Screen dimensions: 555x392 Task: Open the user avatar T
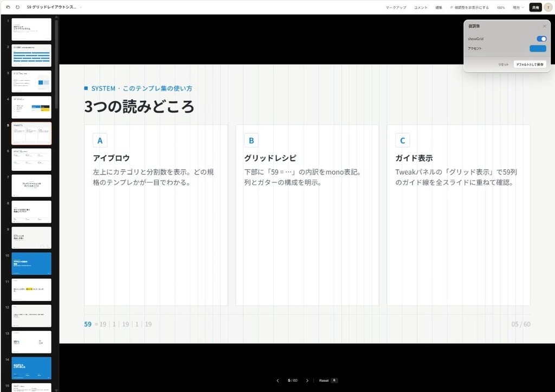[x=548, y=8]
